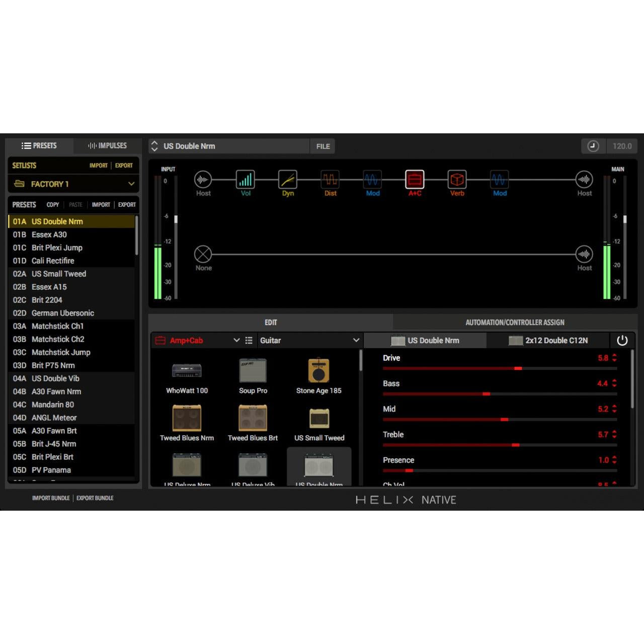Click the Dist block in the signal path
644x644 pixels.
[330, 179]
